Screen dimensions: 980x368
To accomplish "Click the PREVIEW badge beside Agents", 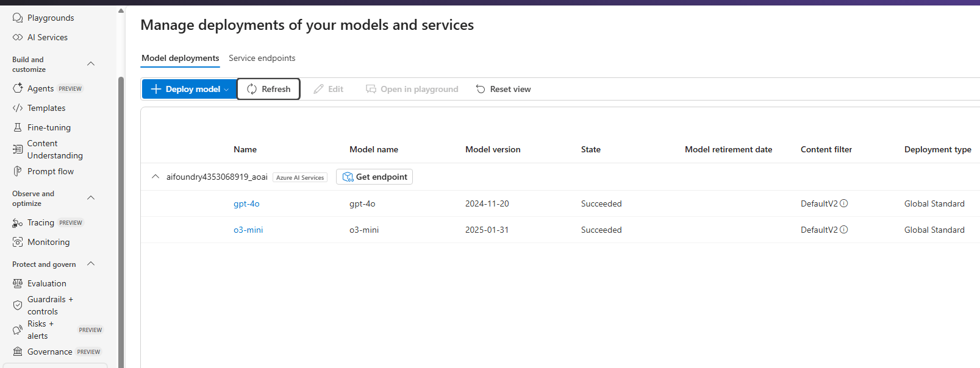I will pos(70,88).
